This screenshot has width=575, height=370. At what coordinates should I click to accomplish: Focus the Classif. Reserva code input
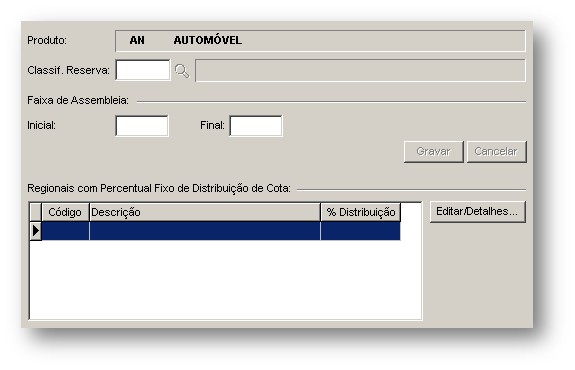coord(143,70)
